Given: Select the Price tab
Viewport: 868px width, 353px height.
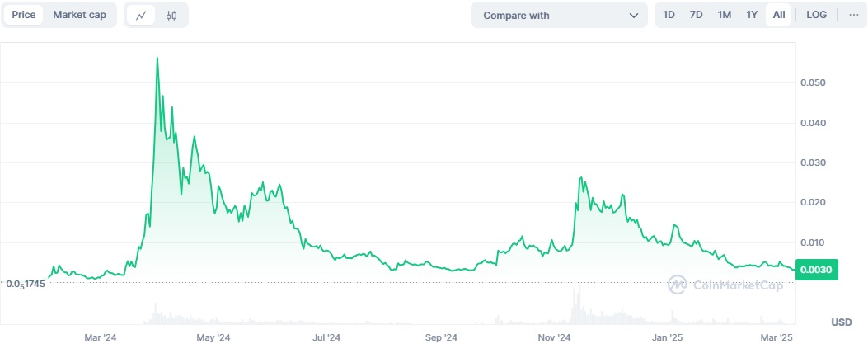Looking at the screenshot, I should click(24, 15).
